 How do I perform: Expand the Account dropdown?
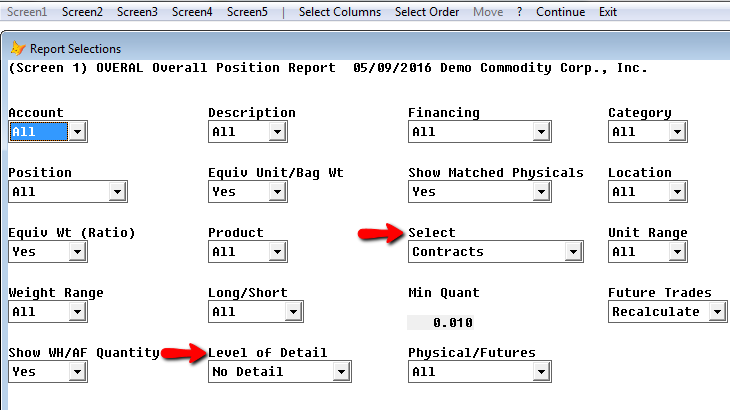77,132
